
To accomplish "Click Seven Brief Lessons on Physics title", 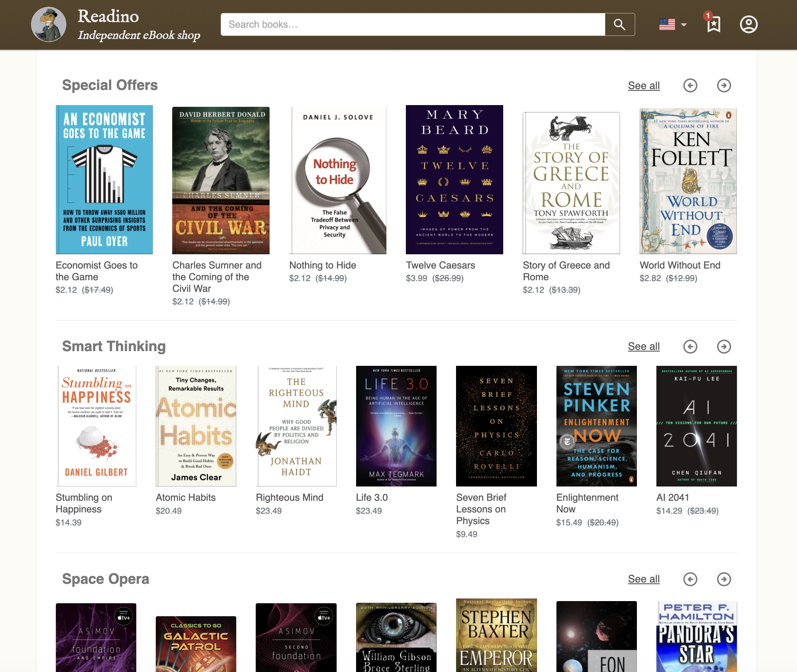I will coord(481,509).
